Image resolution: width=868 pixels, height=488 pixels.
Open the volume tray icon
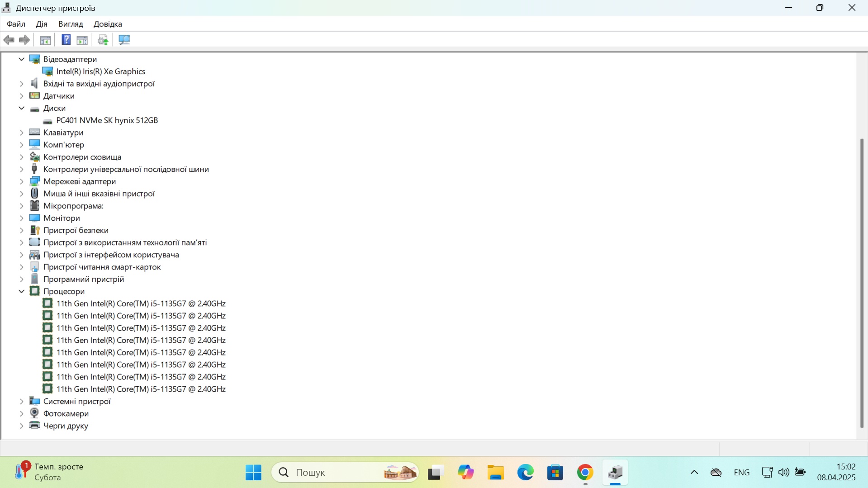tap(784, 473)
